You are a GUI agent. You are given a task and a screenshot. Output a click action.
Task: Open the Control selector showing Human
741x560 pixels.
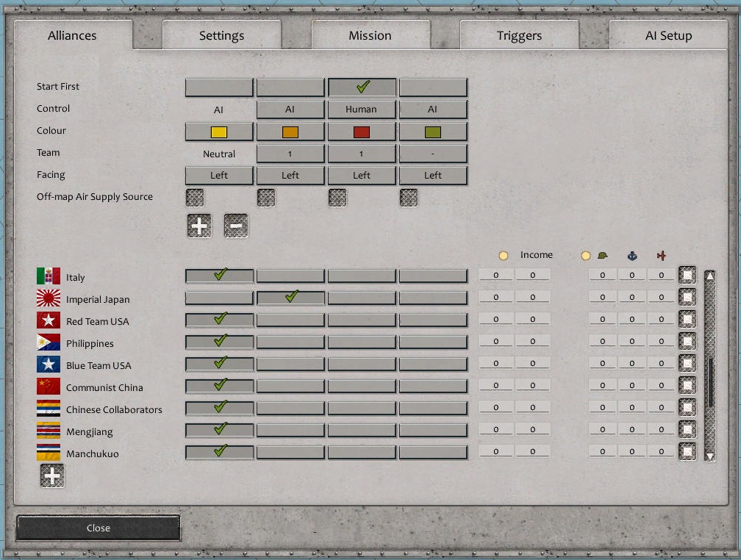click(362, 109)
